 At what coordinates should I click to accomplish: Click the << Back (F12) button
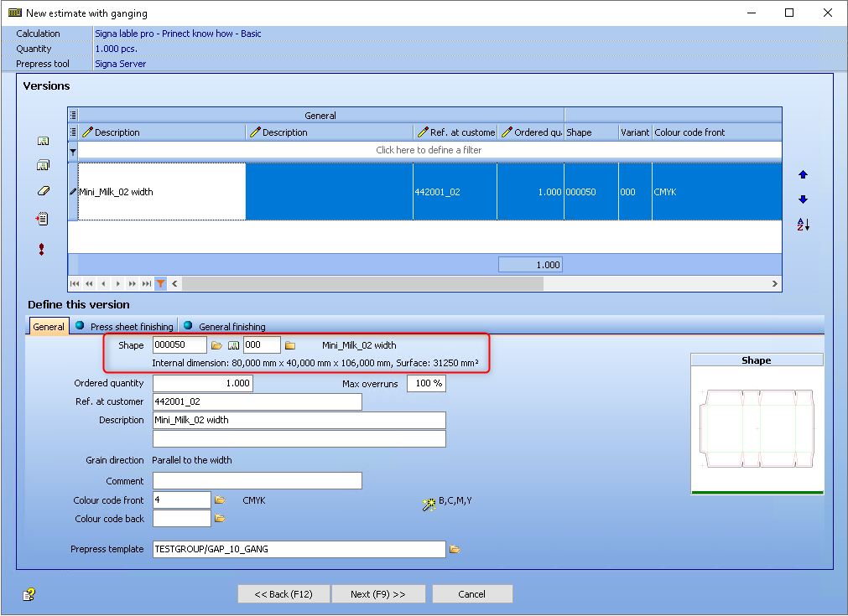click(x=284, y=594)
